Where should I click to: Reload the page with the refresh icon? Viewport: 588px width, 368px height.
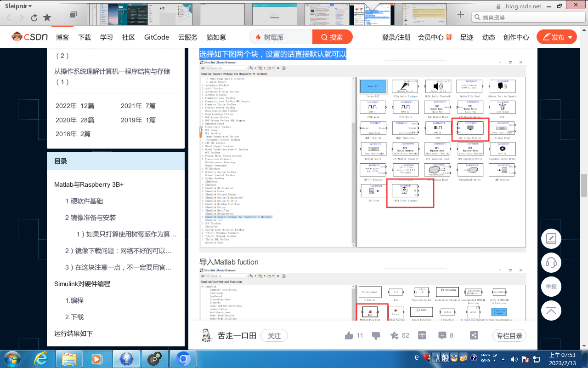[34, 17]
